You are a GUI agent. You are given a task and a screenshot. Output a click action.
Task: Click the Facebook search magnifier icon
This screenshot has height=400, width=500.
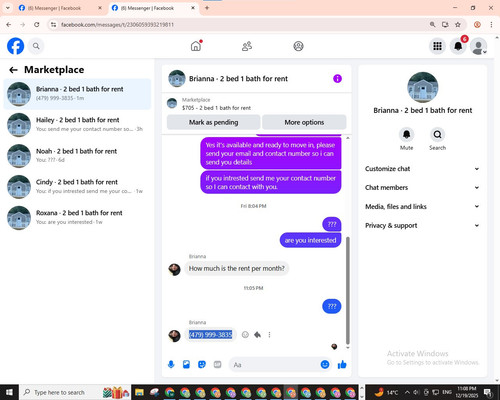pyautogui.click(x=36, y=46)
